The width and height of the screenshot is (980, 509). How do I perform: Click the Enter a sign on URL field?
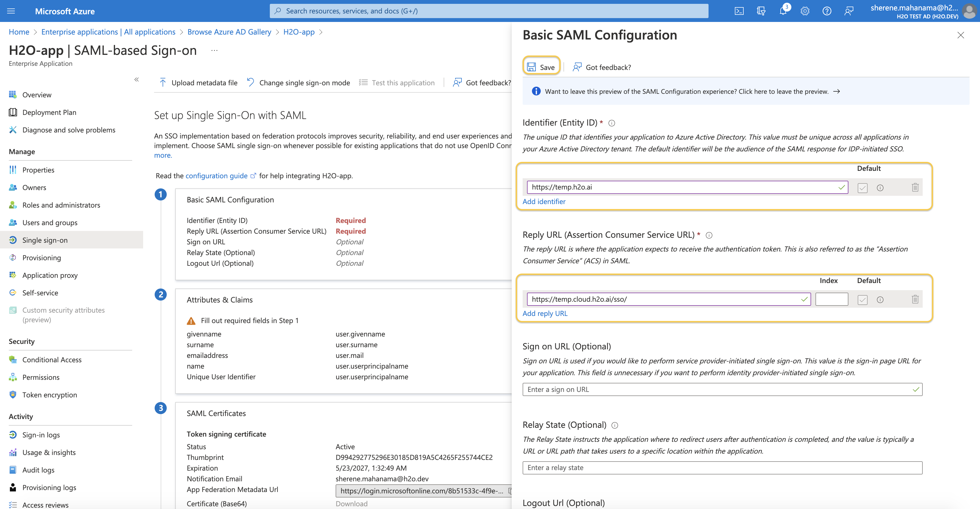coord(723,389)
